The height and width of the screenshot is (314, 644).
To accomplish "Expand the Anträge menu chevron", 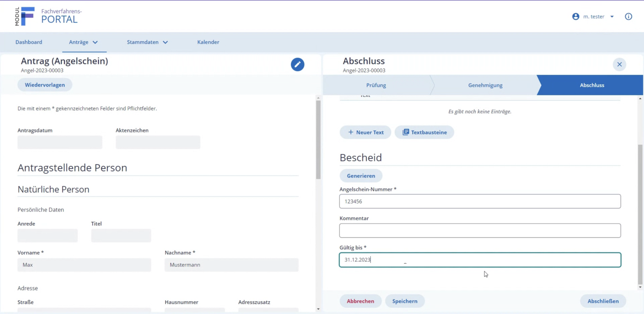I will click(x=95, y=42).
